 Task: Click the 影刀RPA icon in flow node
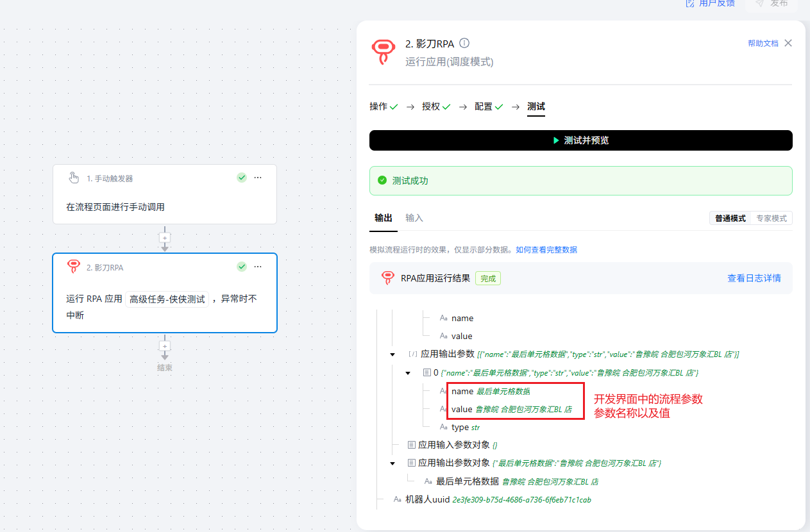click(74, 267)
